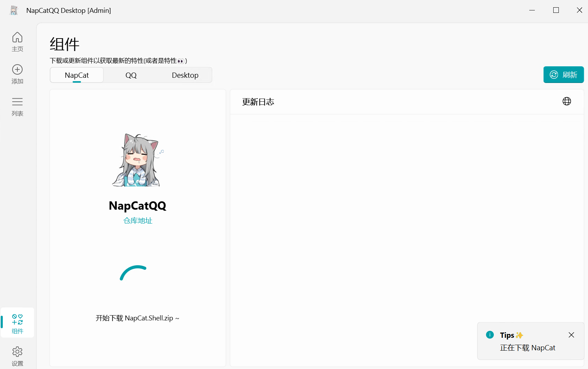This screenshot has width=588, height=369.
Task: Open the 添加 add sidebar item
Action: 17,74
